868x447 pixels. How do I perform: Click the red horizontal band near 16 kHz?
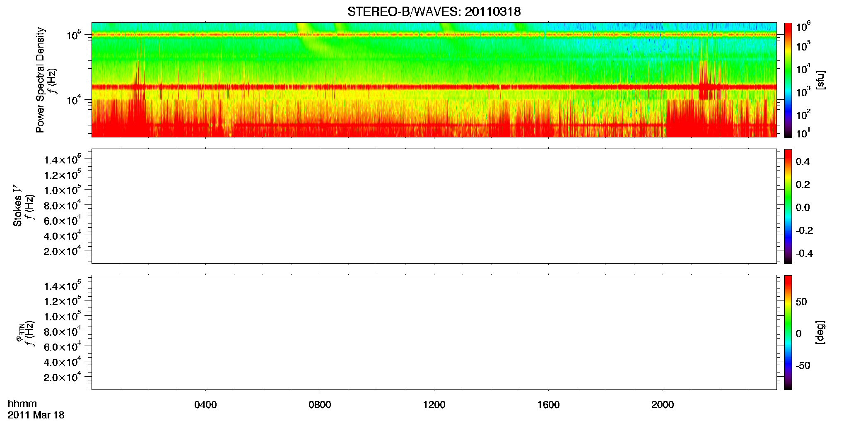434,87
